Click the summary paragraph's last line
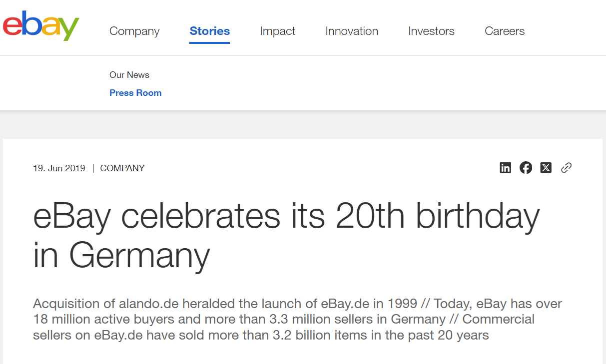606x364 pixels. click(x=260, y=335)
